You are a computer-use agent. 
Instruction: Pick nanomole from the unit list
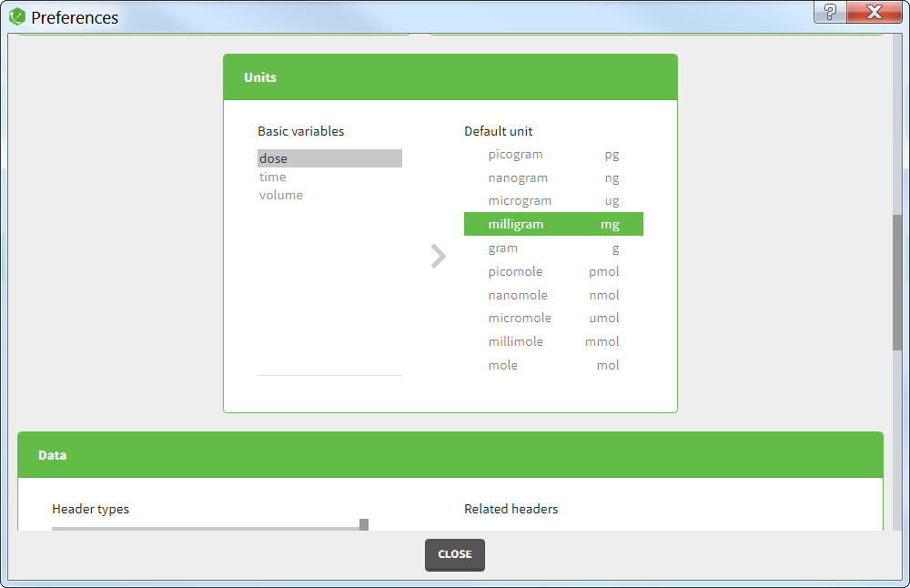pos(553,295)
